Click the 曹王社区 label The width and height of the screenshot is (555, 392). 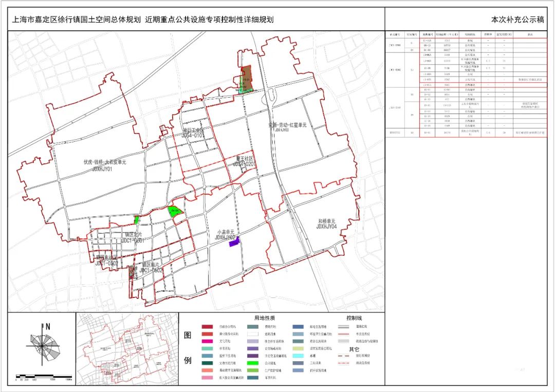pyautogui.click(x=245, y=159)
